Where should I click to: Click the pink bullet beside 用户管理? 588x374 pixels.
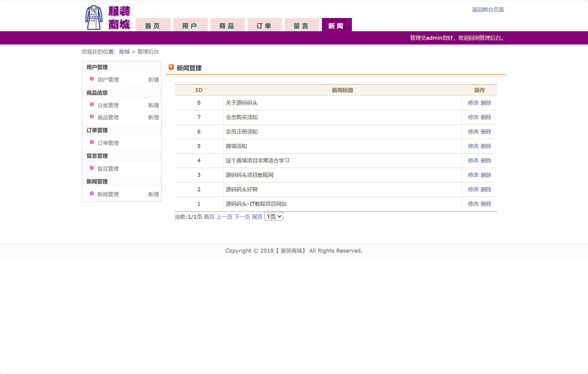(x=92, y=79)
